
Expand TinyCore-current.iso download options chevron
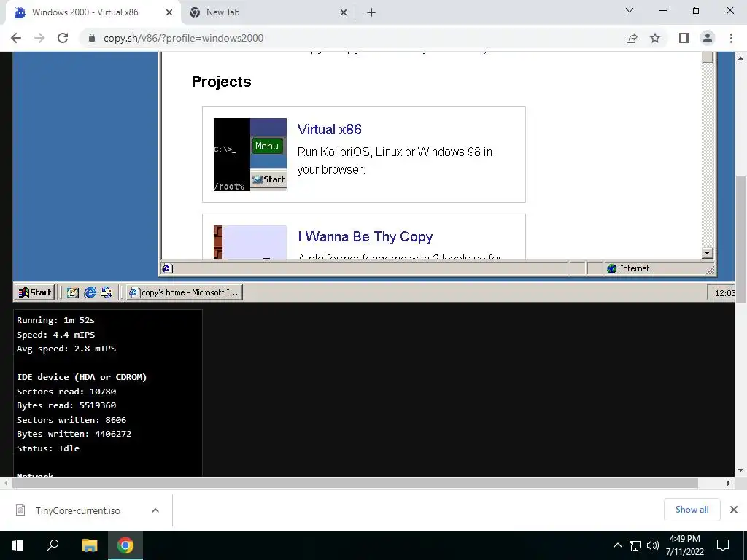[155, 510]
